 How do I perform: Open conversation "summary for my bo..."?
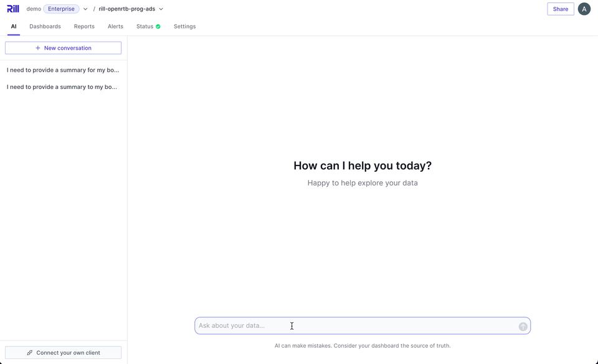[63, 70]
